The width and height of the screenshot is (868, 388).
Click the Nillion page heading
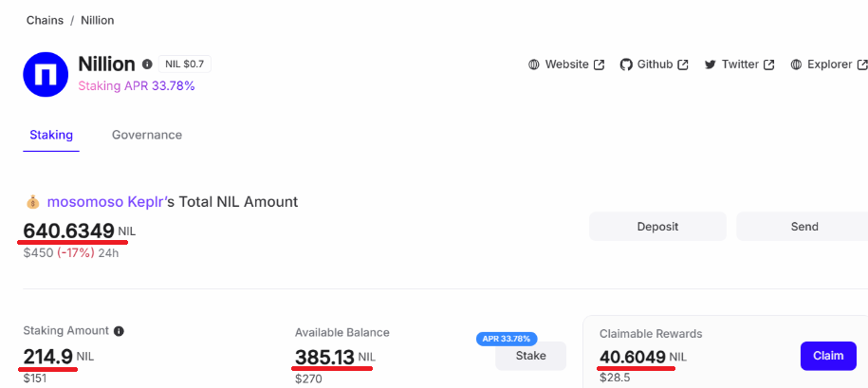point(107,65)
